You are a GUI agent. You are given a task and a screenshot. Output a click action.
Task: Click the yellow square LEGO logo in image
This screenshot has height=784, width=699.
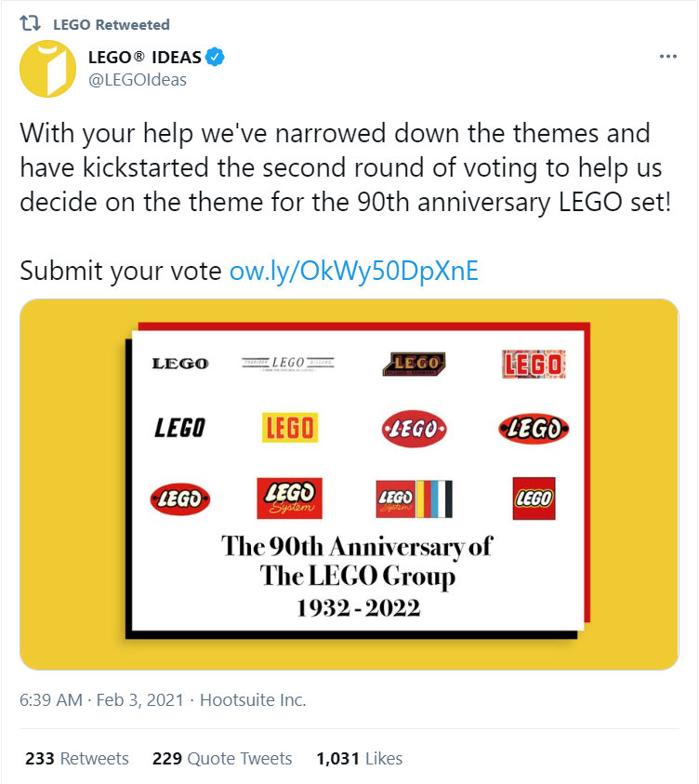pyautogui.click(x=289, y=428)
